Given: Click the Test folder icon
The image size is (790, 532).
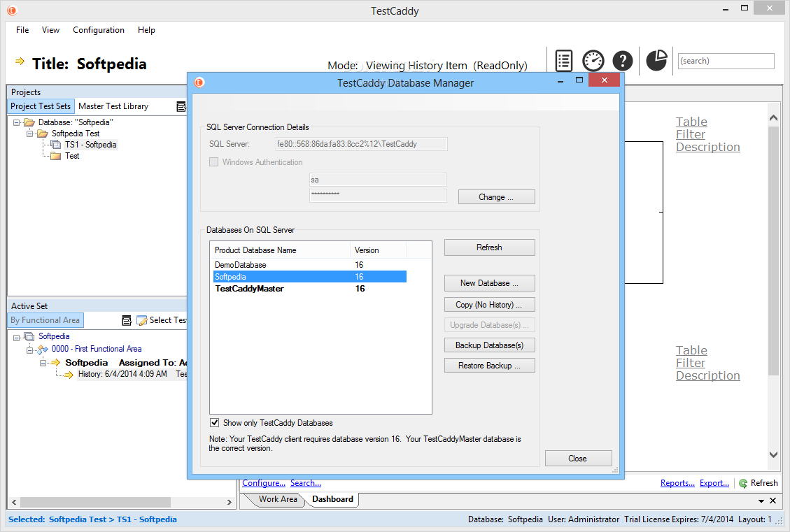Looking at the screenshot, I should click(x=55, y=156).
